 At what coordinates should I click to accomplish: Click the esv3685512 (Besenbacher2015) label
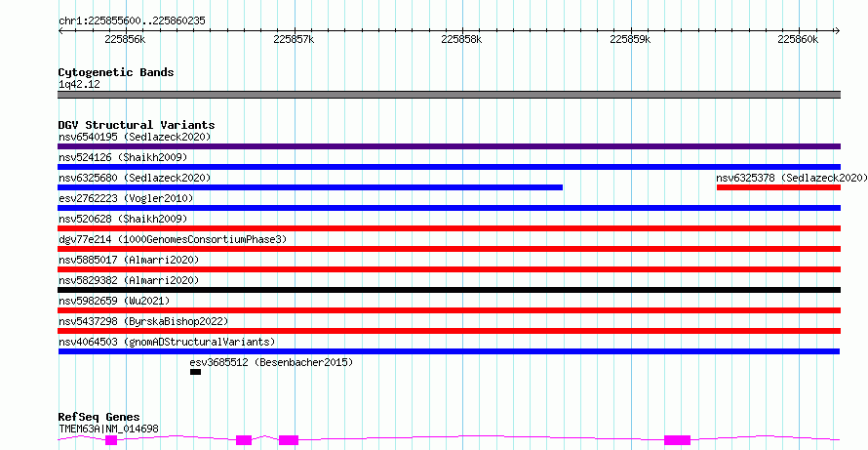pyautogui.click(x=271, y=362)
